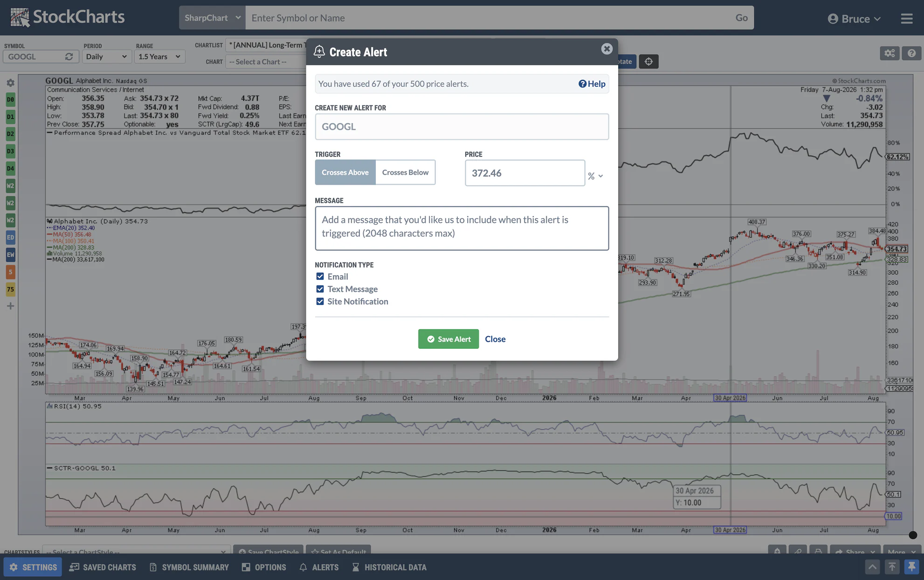Apply the D2 chart style button
The image size is (924, 580).
[x=10, y=134]
